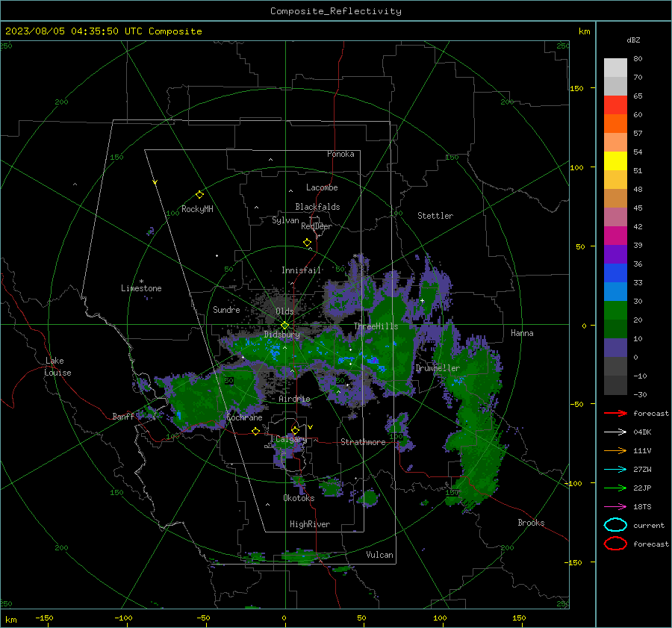This screenshot has width=672, height=628.
Task: Click the red forecast arrow in legend
Action: pyautogui.click(x=615, y=413)
